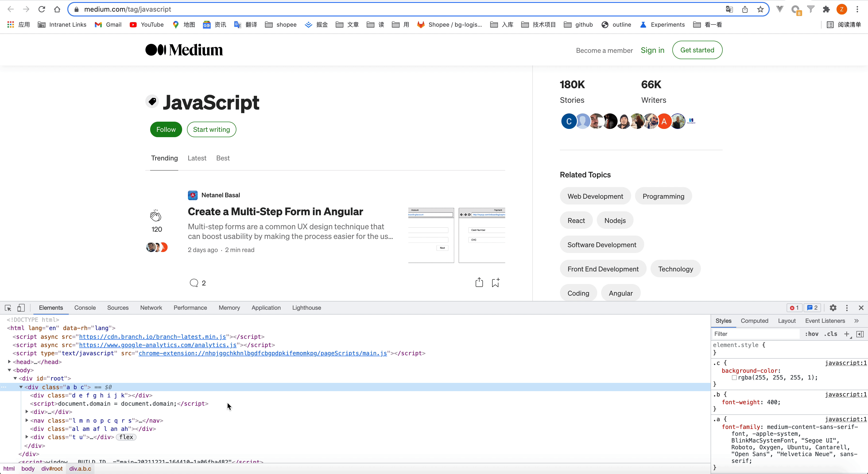Viewport: 868px width, 474px height.
Task: Click the article's share icon
Action: pyautogui.click(x=479, y=283)
